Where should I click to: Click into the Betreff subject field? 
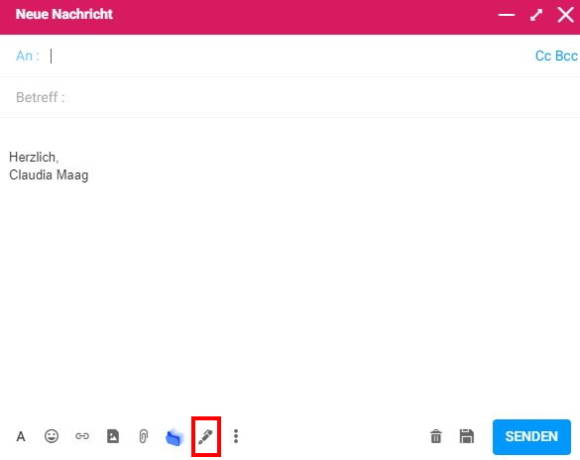coord(290,97)
